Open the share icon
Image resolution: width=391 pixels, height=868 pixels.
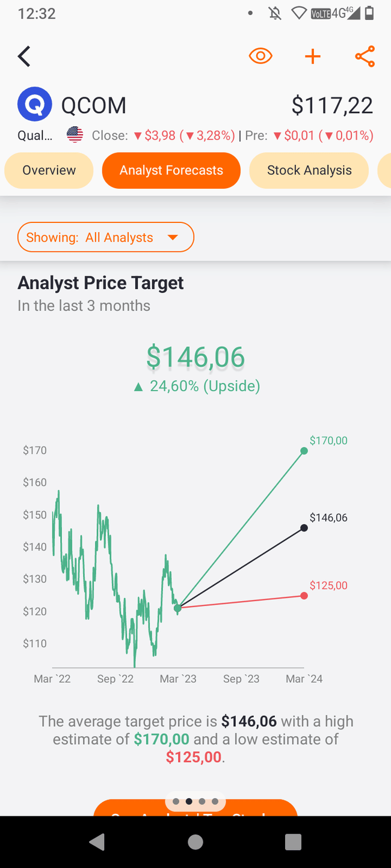coord(365,57)
